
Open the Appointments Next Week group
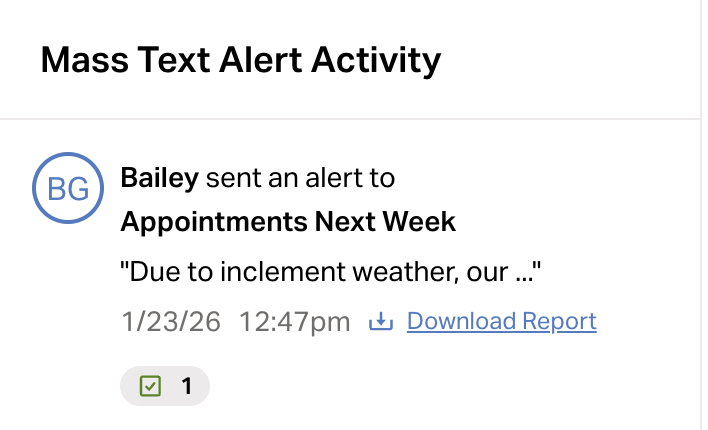point(288,221)
